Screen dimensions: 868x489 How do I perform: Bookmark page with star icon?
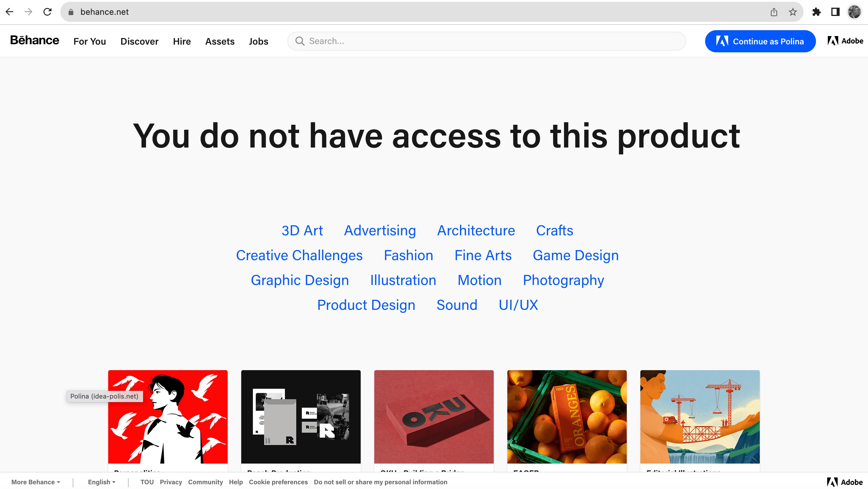793,12
